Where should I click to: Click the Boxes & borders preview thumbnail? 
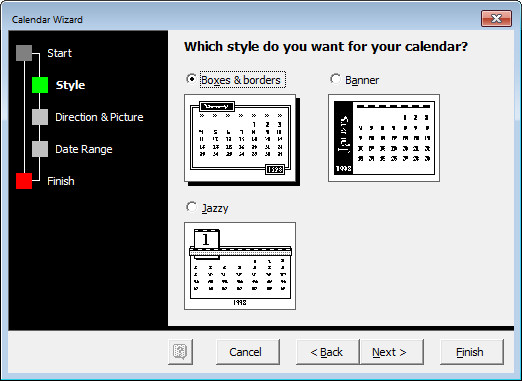[x=242, y=140]
